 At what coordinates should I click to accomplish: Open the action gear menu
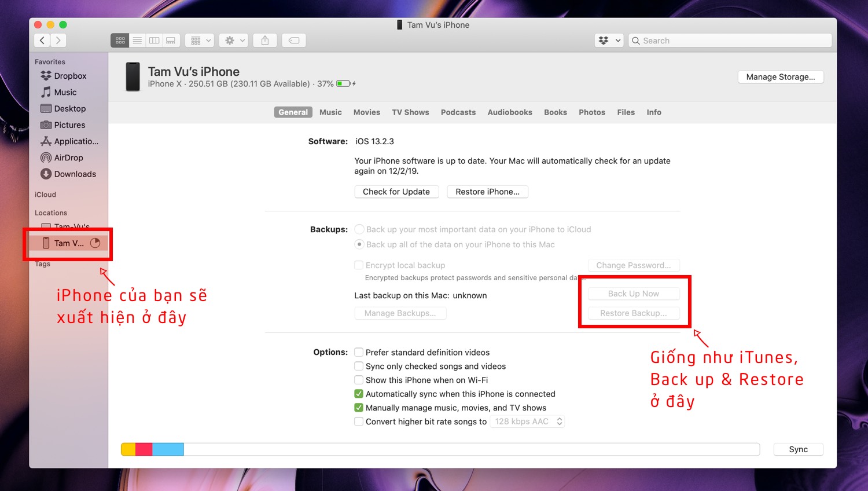(234, 41)
